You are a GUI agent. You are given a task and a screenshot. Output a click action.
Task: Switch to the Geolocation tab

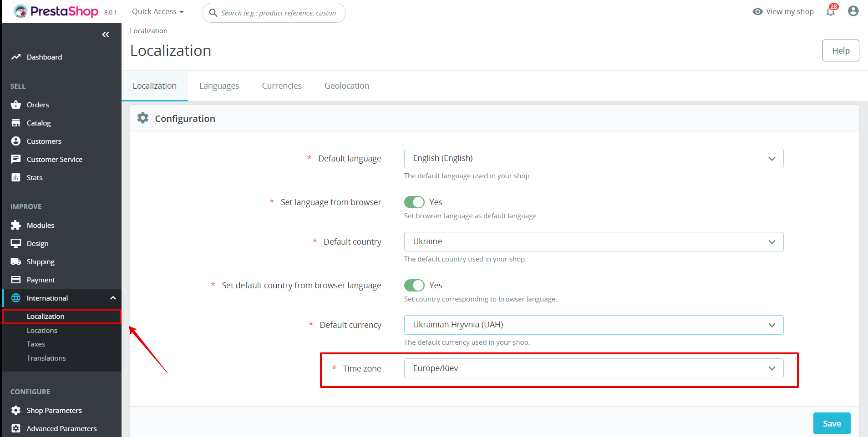click(347, 86)
